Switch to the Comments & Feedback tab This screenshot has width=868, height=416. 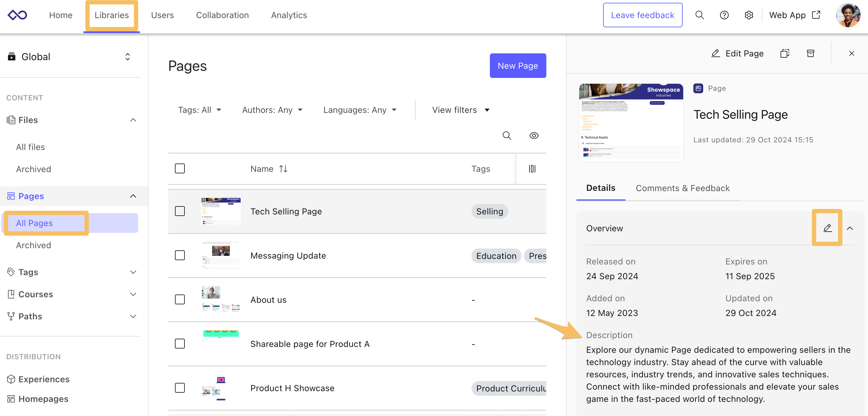pos(683,188)
